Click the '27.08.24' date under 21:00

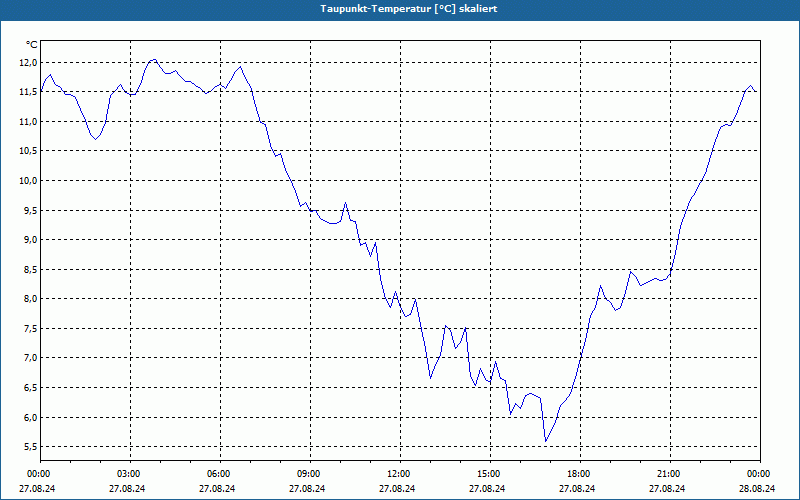pos(667,488)
